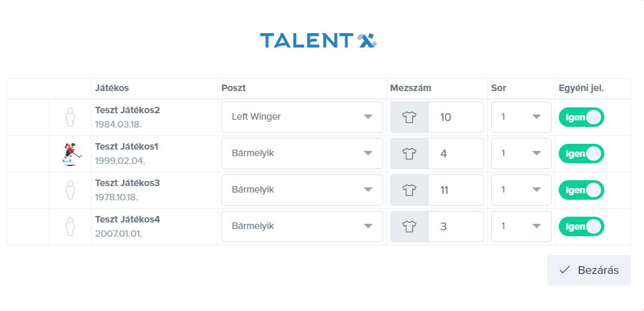Click the jersey icon beside number 3
Screen dimensions: 644x311
[409, 226]
